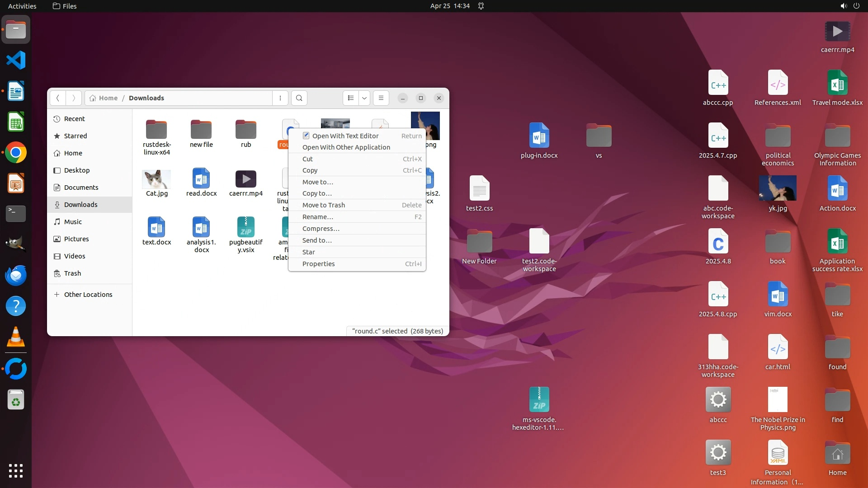Choose 'Open With Text Editor' entry

point(345,136)
